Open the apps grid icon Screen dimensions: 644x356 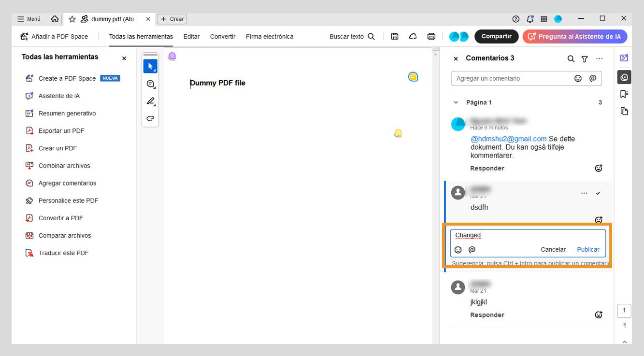[544, 19]
